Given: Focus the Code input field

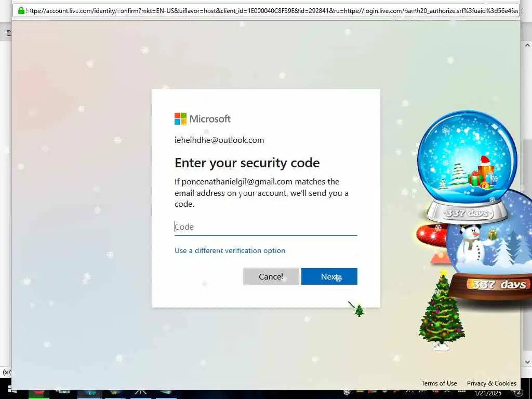Looking at the screenshot, I should (265, 227).
